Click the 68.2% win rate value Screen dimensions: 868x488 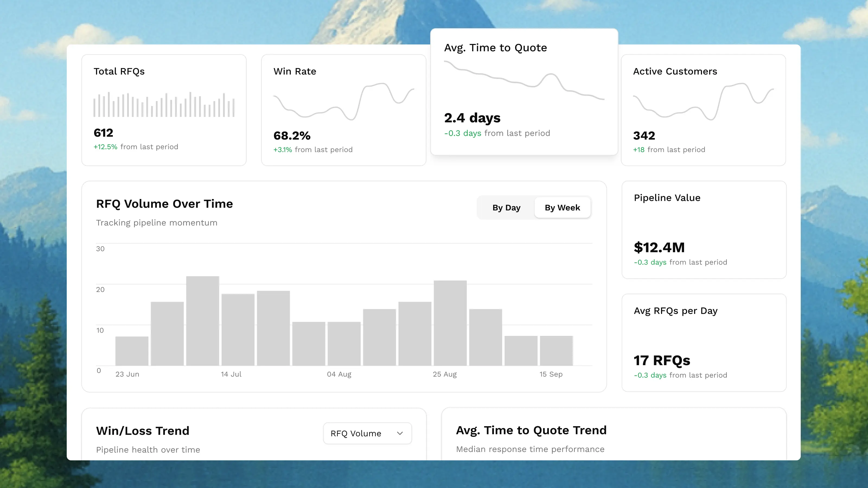coord(292,136)
